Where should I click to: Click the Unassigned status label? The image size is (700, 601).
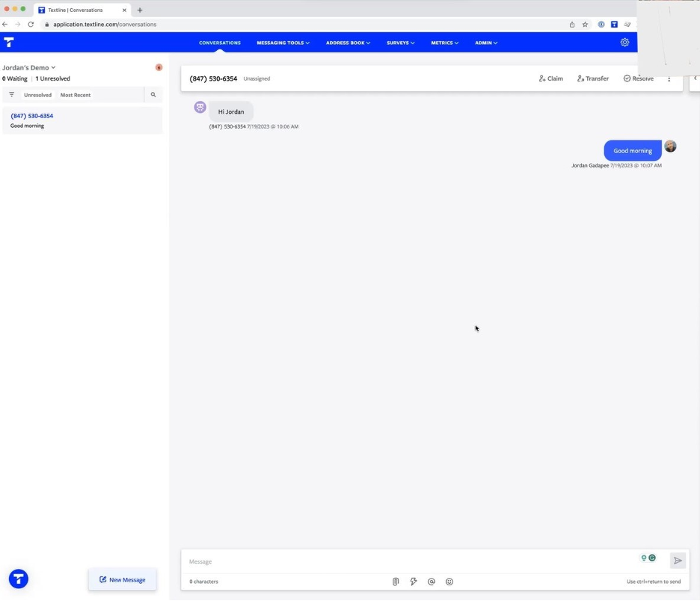click(257, 78)
